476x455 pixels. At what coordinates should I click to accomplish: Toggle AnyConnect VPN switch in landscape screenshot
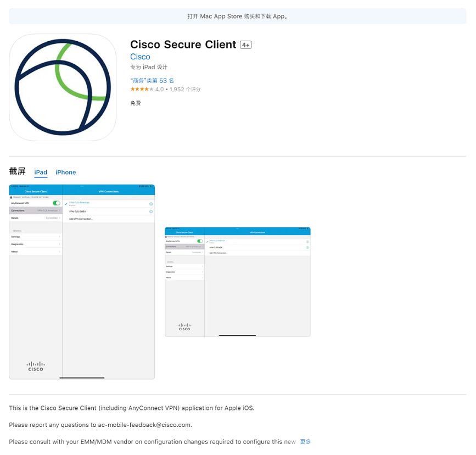(200, 241)
